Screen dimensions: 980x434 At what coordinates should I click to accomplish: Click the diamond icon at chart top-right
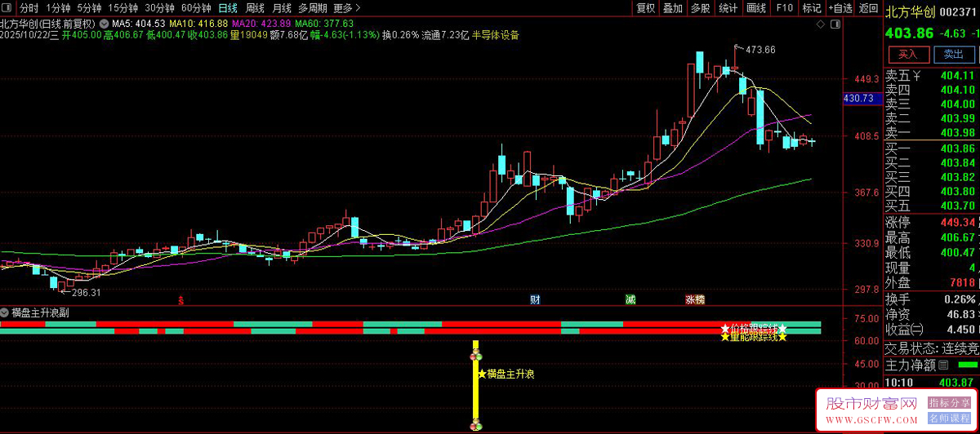[x=822, y=24]
